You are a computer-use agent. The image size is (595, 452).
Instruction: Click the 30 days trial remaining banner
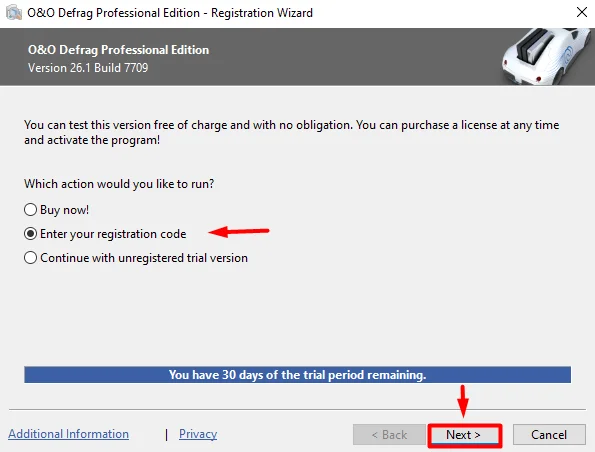[298, 375]
